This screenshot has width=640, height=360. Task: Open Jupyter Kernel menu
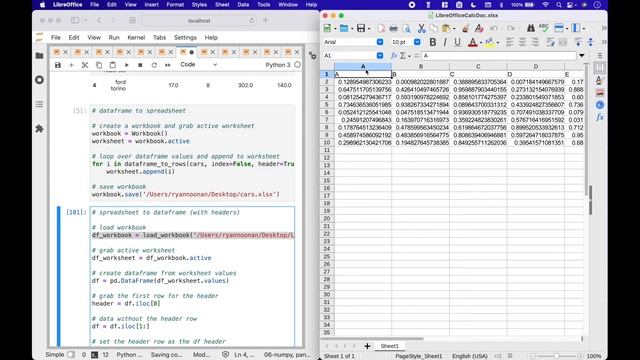(x=136, y=38)
